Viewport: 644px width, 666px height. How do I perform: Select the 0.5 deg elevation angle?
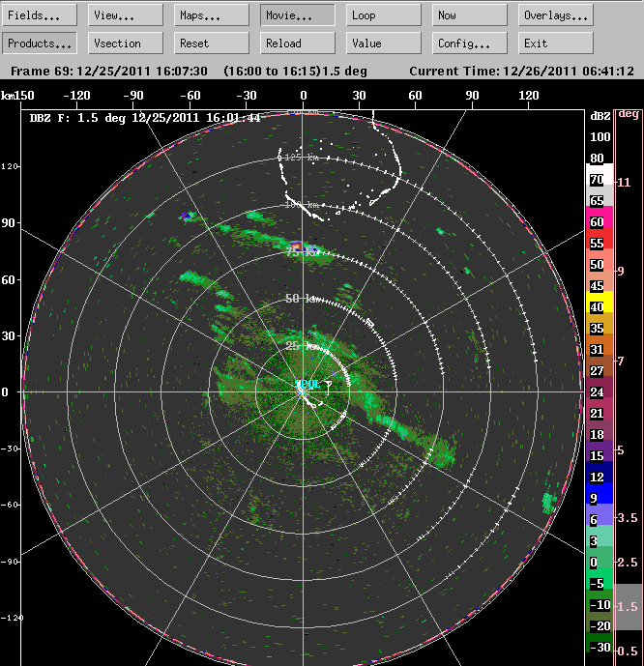pyautogui.click(x=628, y=652)
